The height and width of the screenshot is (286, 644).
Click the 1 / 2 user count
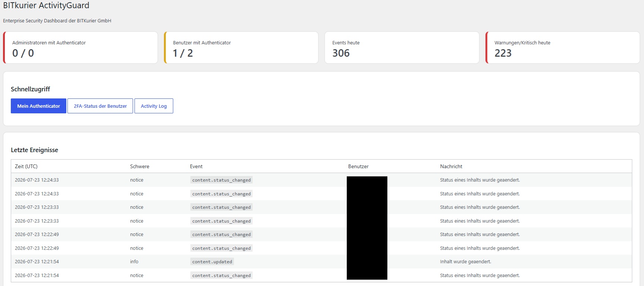(183, 53)
